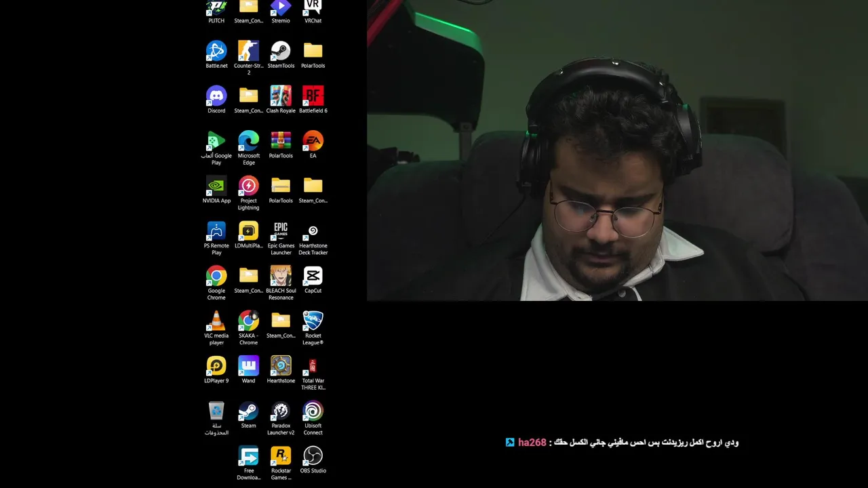Open the SteamTools shortcut
The image size is (868, 488).
(281, 55)
